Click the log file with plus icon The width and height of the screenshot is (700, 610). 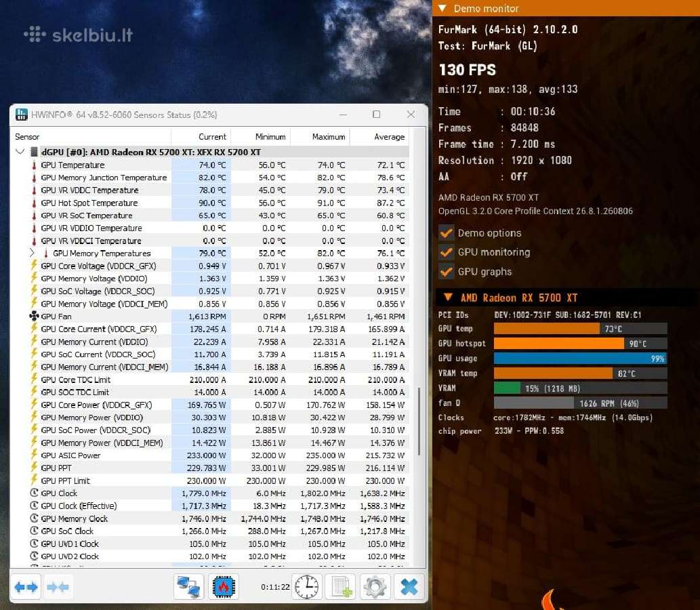click(x=341, y=587)
